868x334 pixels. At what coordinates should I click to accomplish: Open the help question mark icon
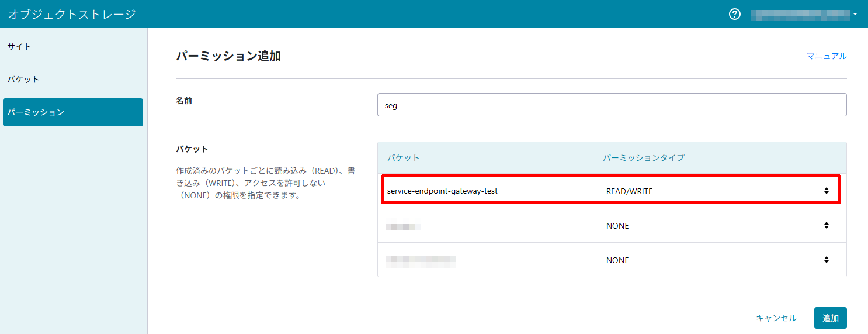735,14
